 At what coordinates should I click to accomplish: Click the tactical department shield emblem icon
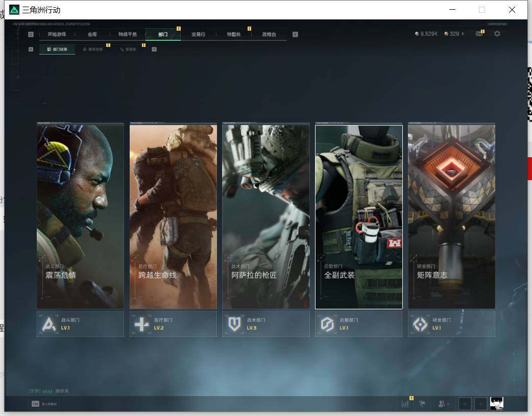(234, 325)
